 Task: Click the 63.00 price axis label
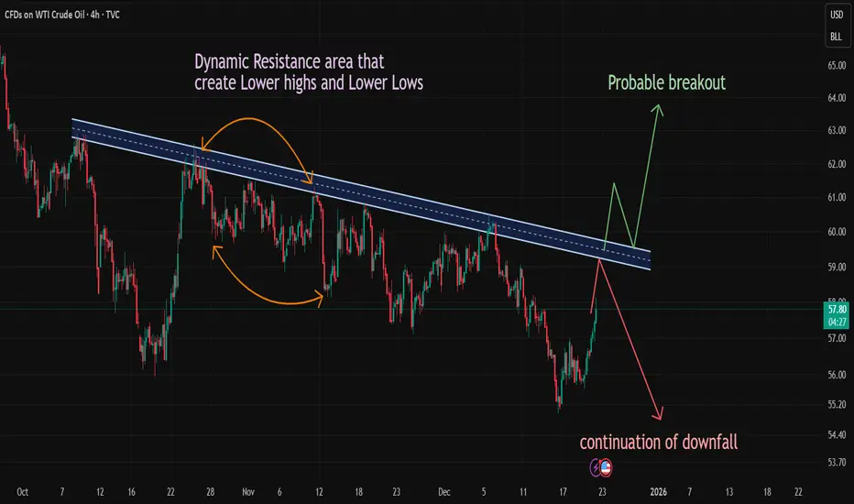(837, 130)
